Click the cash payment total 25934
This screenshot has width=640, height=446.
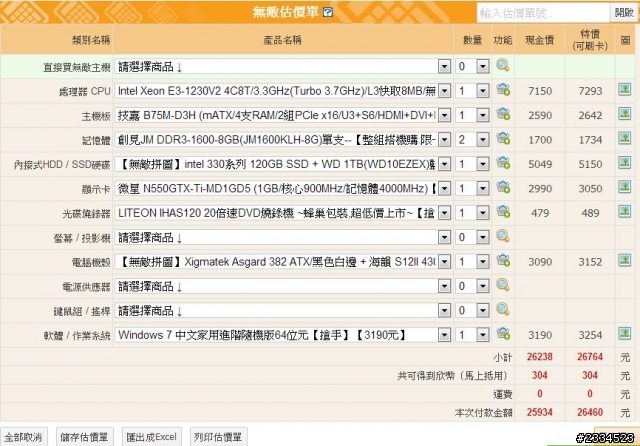(x=540, y=412)
